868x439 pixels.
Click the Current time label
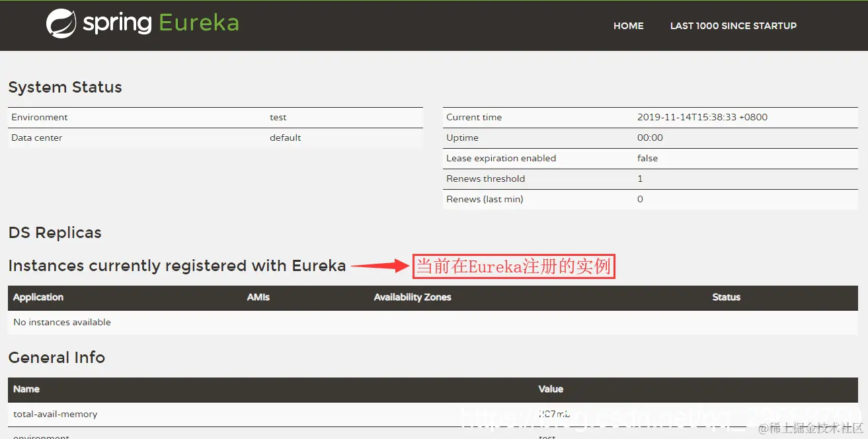pos(474,117)
